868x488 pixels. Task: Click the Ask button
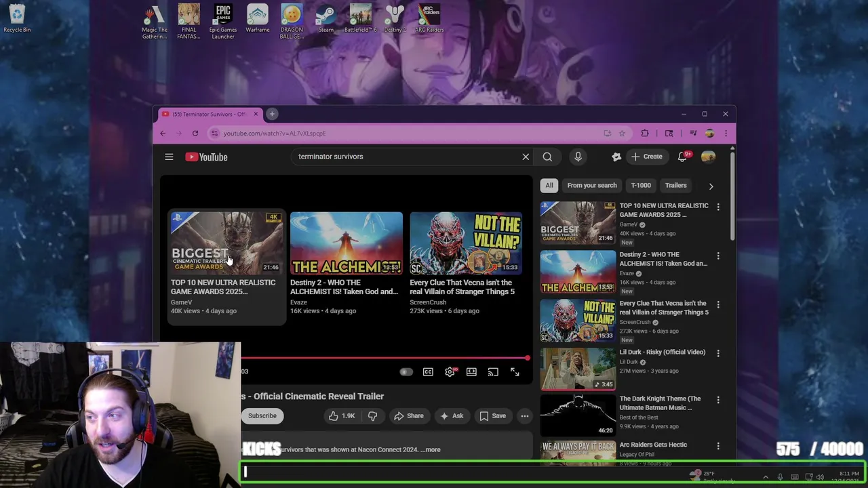452,415
